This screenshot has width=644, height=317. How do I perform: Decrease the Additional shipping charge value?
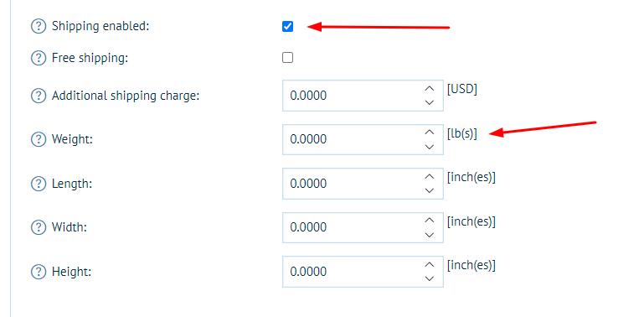(430, 102)
